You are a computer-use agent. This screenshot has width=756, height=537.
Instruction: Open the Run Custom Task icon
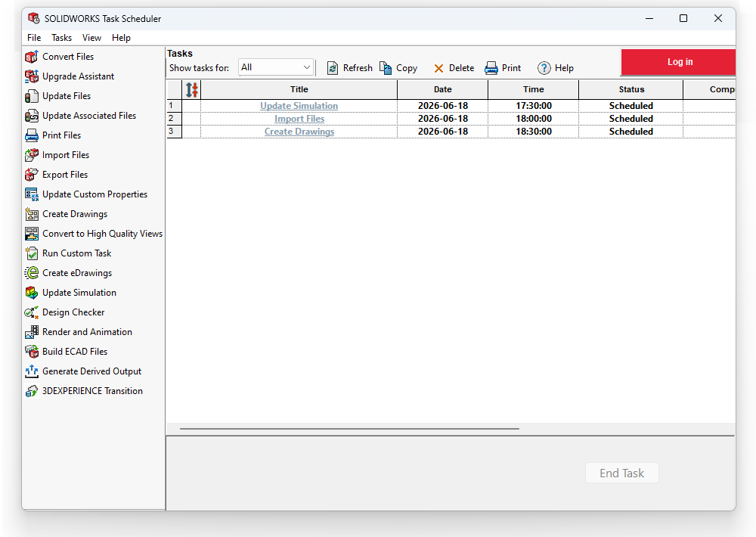click(x=31, y=253)
